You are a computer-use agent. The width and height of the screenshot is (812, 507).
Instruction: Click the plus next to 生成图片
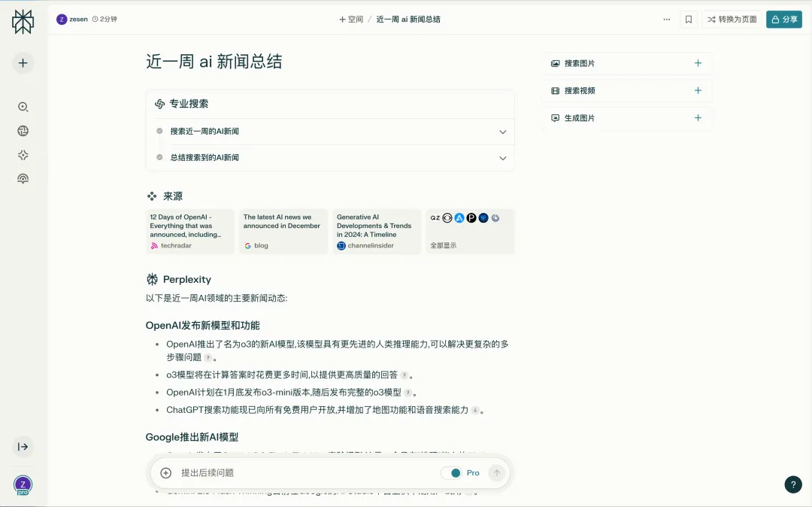click(x=698, y=118)
